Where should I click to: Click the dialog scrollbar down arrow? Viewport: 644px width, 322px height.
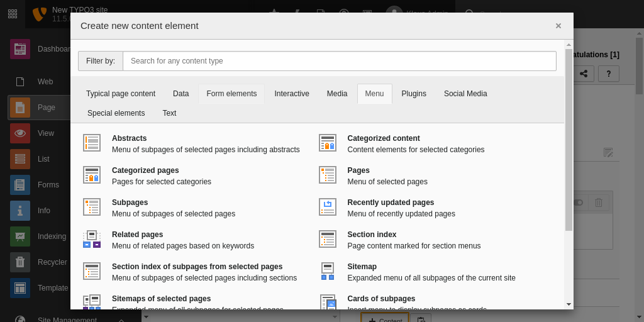(569, 304)
